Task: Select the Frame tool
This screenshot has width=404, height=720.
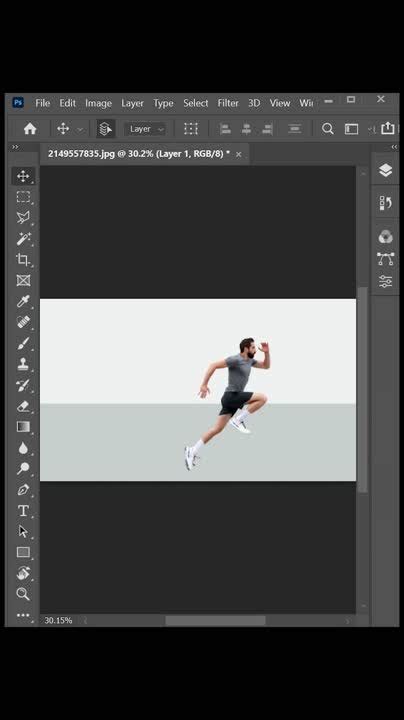Action: 23,281
